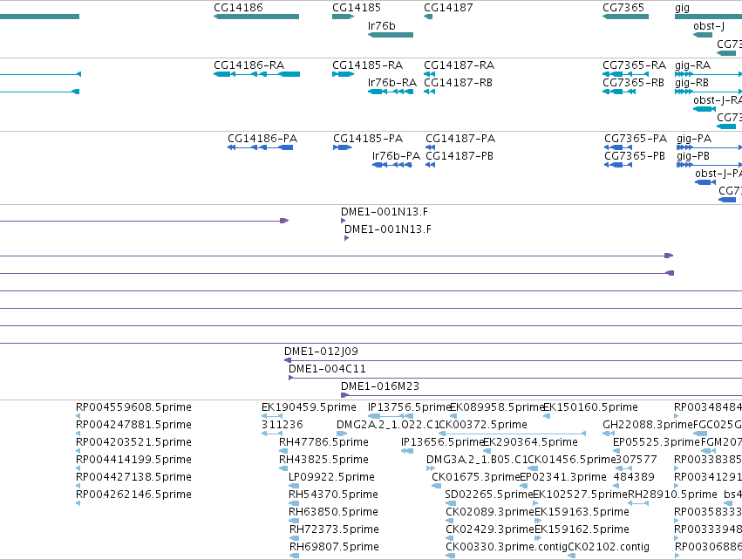Viewport: 742px width, 560px height.
Task: Select the Ir76b gene label
Action: point(381,26)
